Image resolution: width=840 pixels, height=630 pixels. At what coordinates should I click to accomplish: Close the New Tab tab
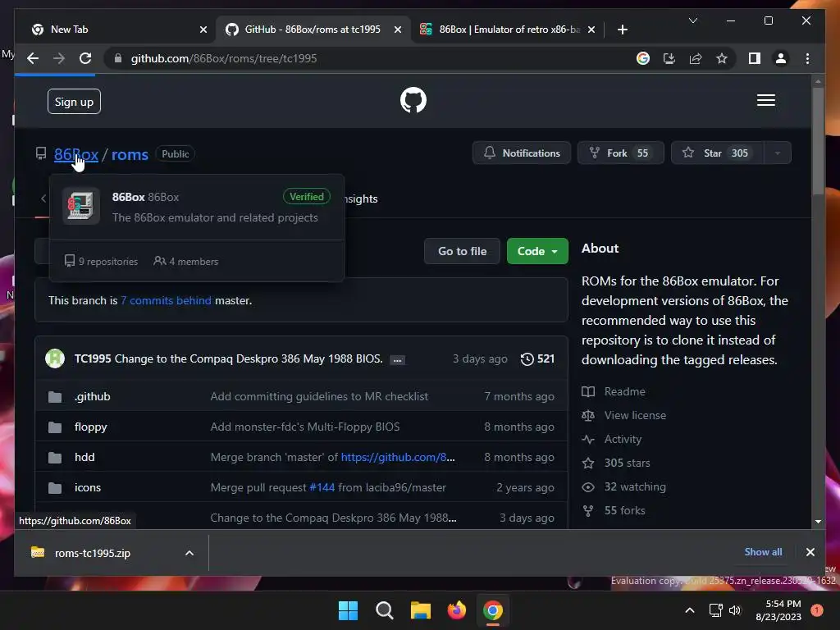(203, 30)
